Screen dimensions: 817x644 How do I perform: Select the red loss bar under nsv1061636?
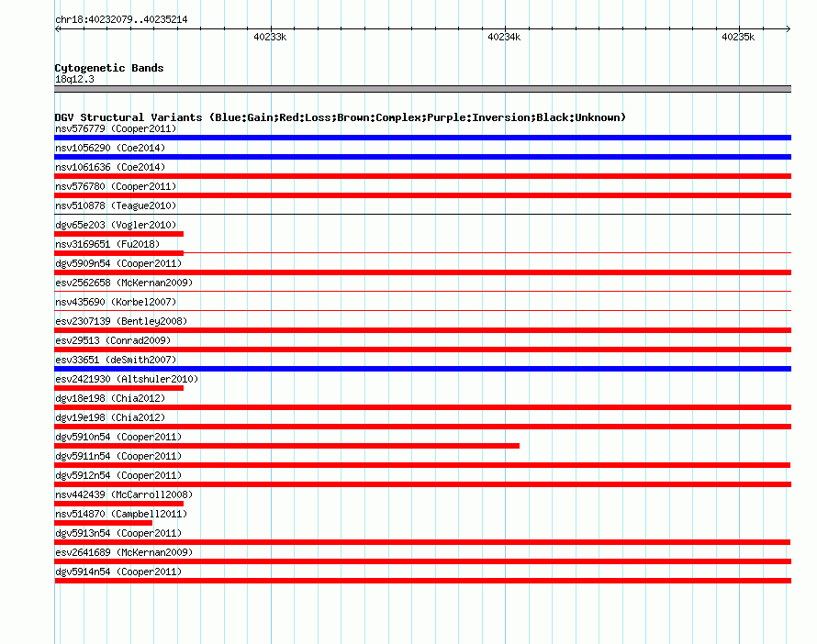(x=422, y=176)
